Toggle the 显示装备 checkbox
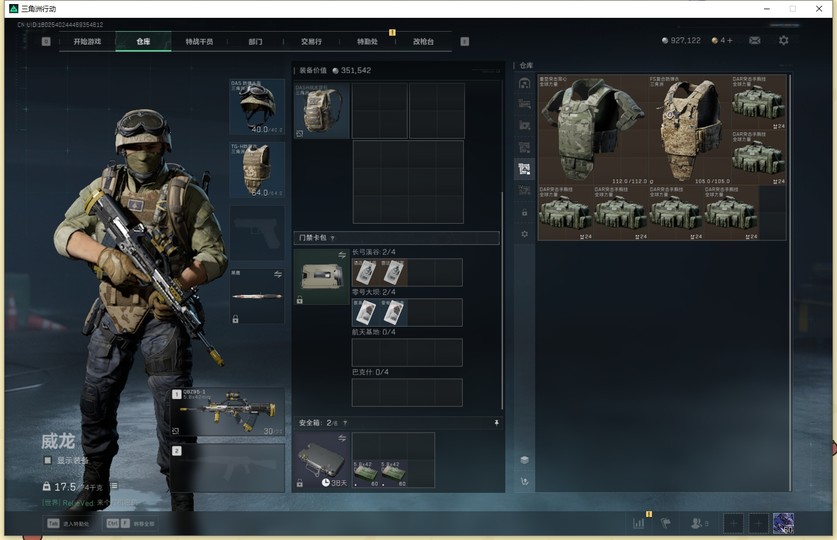 coord(48,460)
